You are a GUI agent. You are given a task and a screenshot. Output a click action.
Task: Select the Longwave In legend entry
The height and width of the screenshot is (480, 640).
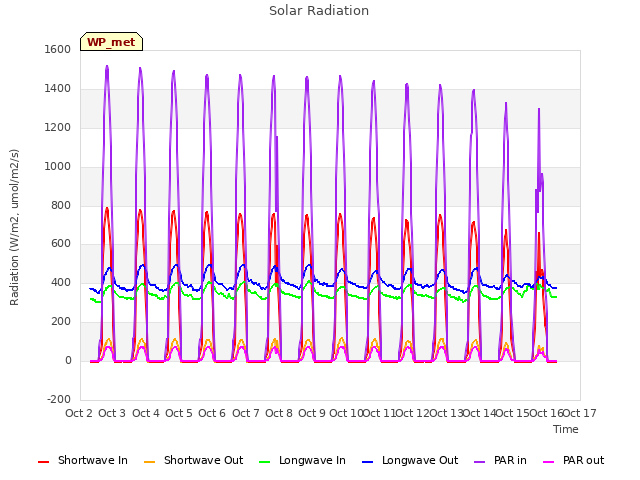coord(302,460)
